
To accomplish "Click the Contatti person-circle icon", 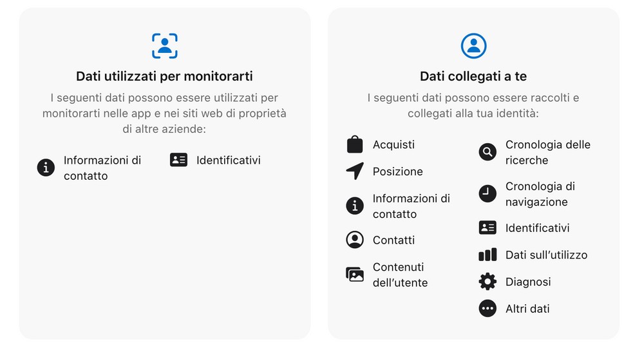I will pos(355,240).
